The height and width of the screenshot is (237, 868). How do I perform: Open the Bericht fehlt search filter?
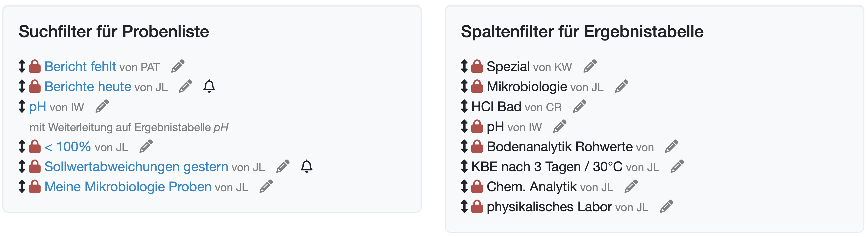click(x=80, y=67)
